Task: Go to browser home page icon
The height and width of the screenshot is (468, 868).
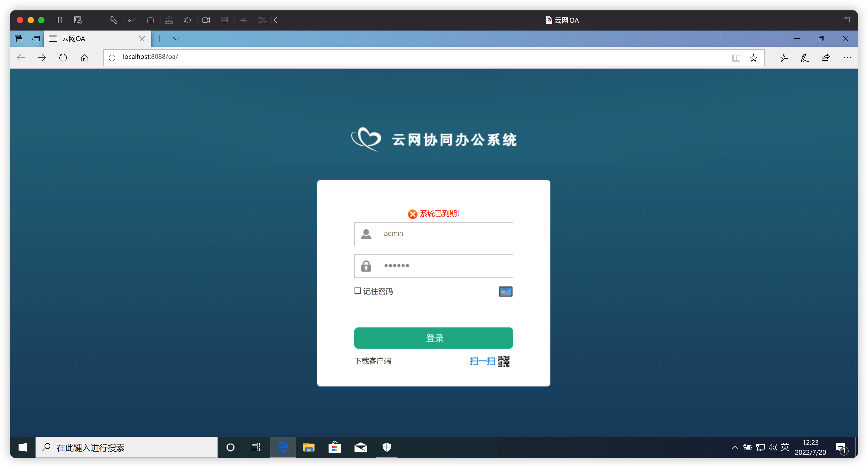Action: (84, 58)
